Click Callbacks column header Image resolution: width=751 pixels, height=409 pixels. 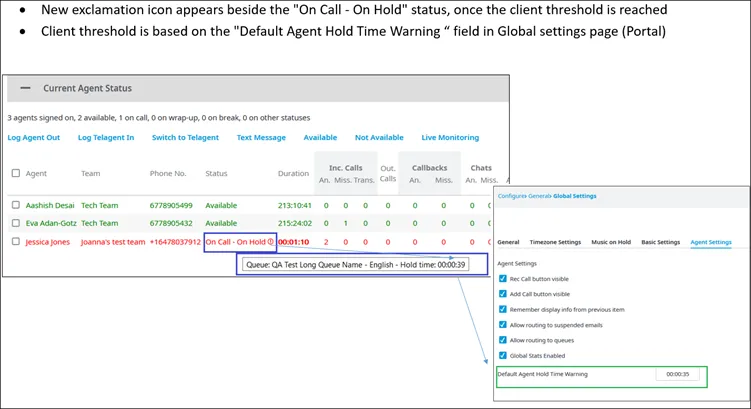(x=429, y=168)
